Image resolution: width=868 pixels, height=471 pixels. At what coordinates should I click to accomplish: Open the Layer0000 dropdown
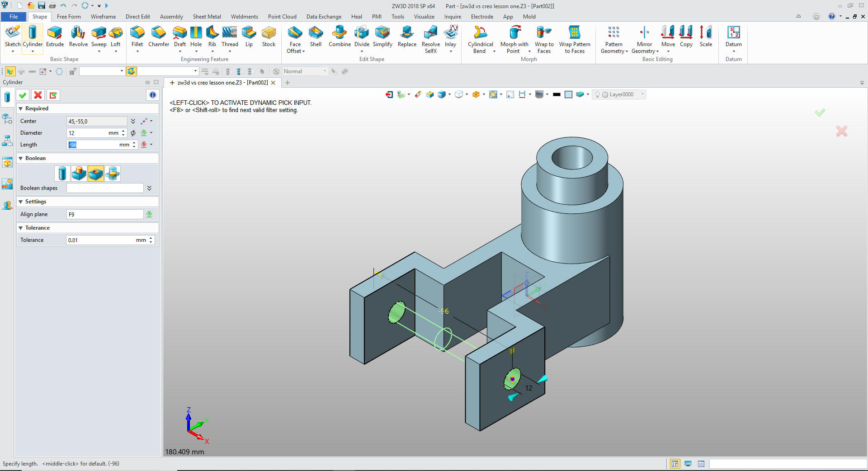[642, 94]
